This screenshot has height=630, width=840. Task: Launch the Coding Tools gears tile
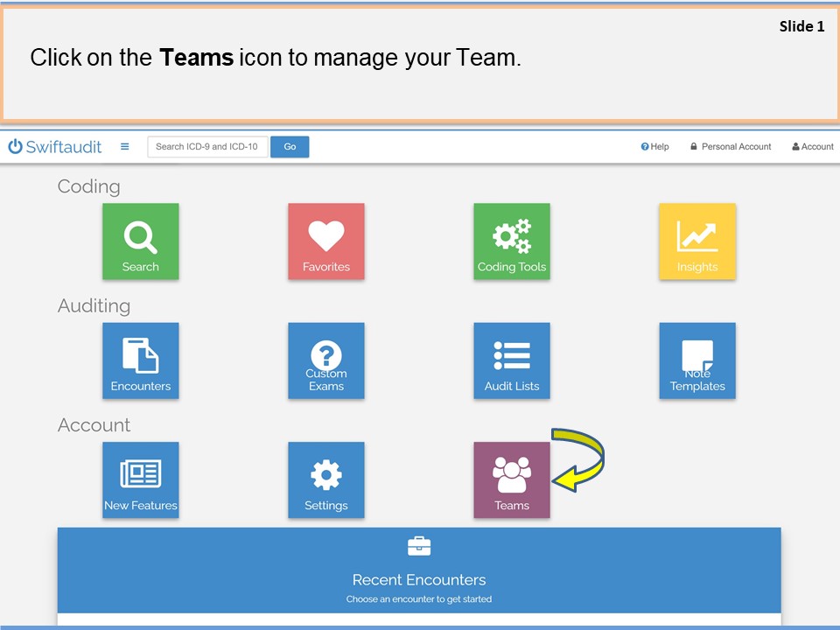point(512,241)
